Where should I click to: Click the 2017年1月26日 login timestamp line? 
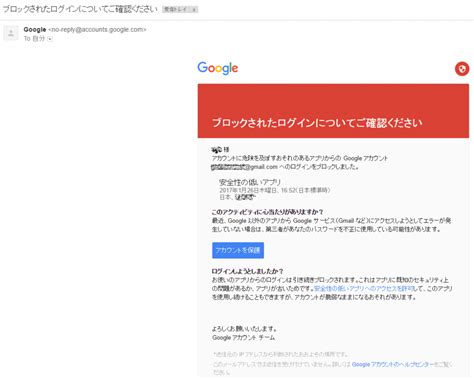pyautogui.click(x=275, y=190)
